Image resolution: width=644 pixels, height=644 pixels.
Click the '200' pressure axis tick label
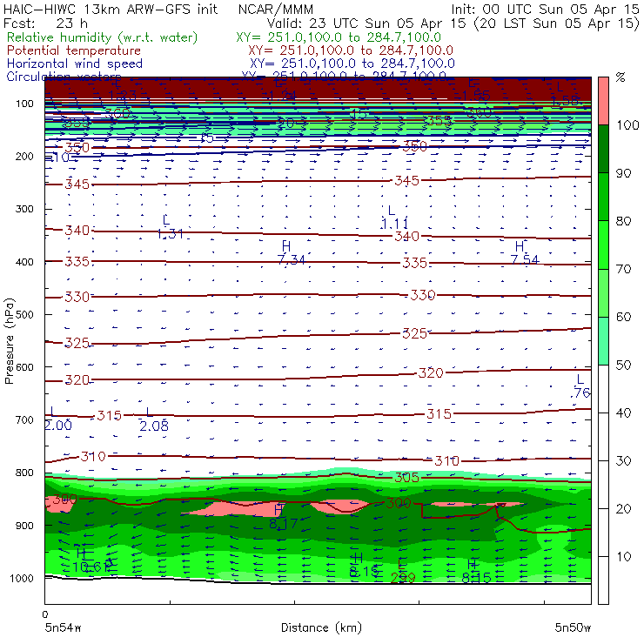coord(24,156)
